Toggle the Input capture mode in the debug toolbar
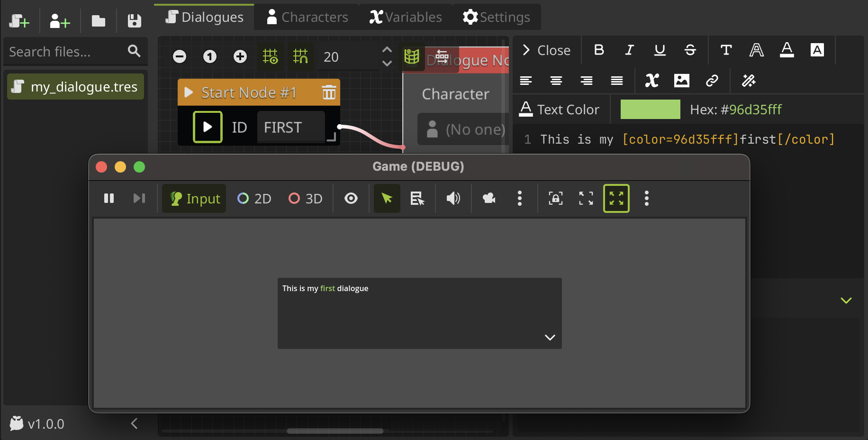 click(194, 198)
